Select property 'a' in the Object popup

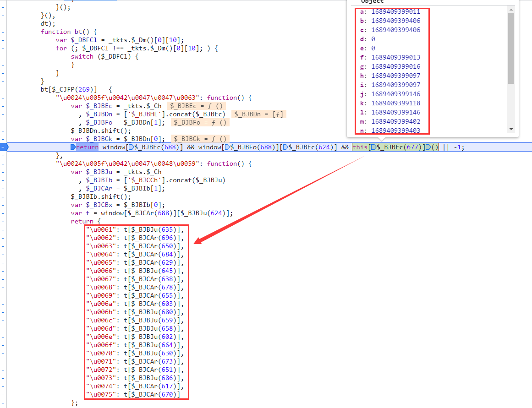pyautogui.click(x=362, y=11)
